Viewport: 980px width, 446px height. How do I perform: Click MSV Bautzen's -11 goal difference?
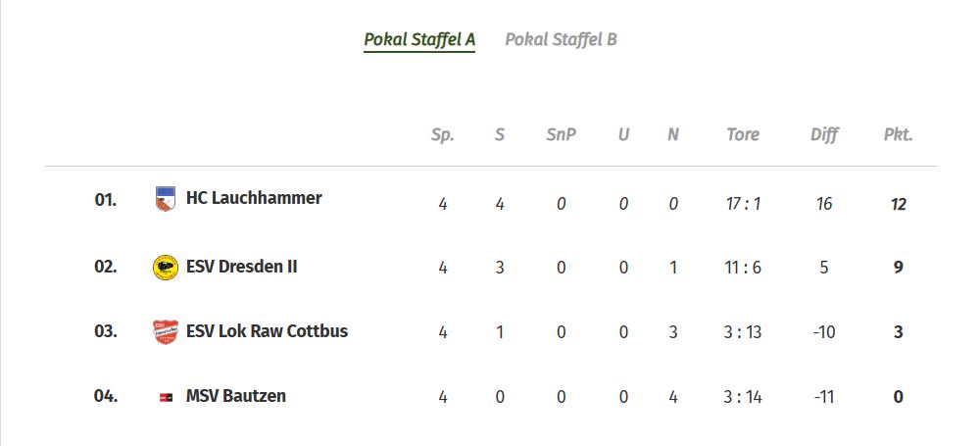click(824, 397)
